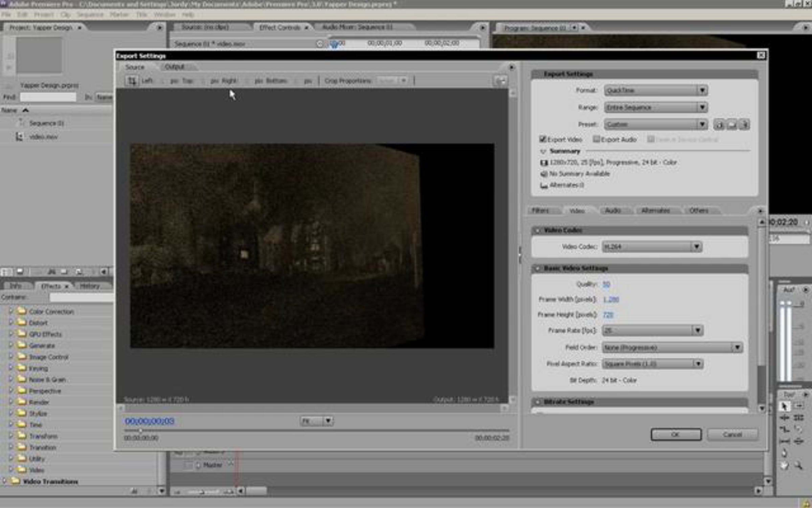Enable the Export Audio checkbox

596,139
